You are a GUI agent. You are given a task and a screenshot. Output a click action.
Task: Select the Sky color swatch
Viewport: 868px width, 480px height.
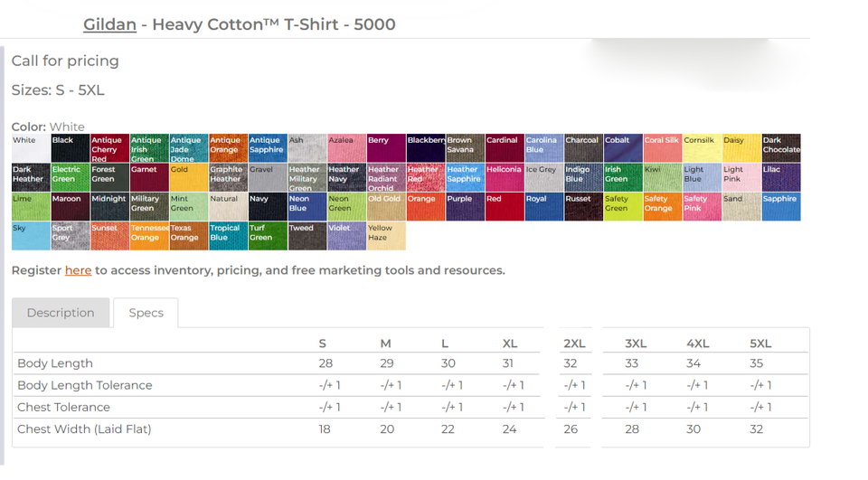tap(31, 235)
